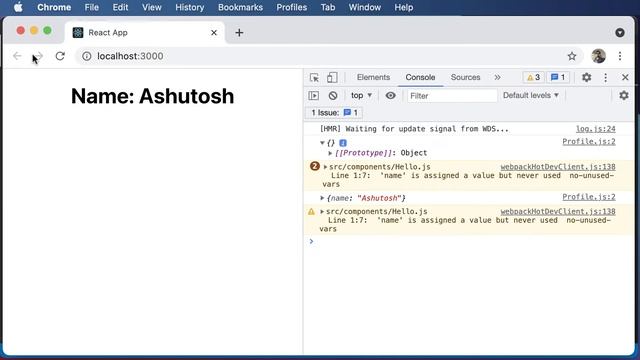Open the 1 Issue link
The height and width of the screenshot is (360, 640).
[x=334, y=113]
